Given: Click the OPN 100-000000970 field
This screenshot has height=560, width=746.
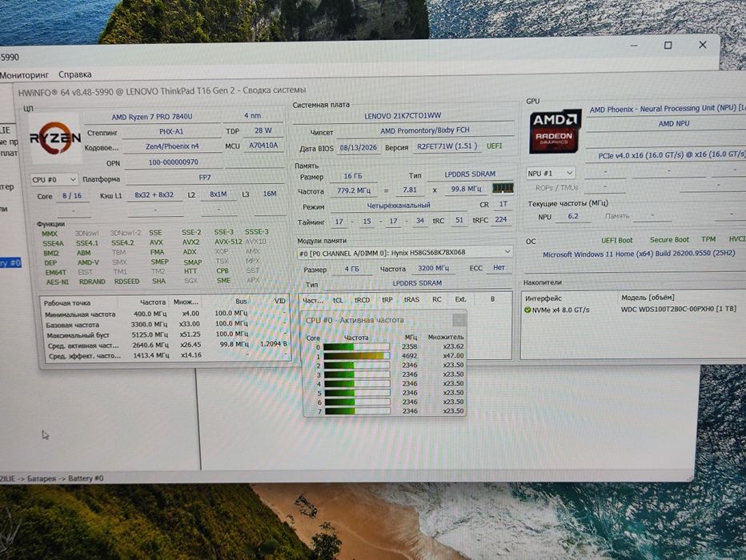Looking at the screenshot, I should coord(173,162).
